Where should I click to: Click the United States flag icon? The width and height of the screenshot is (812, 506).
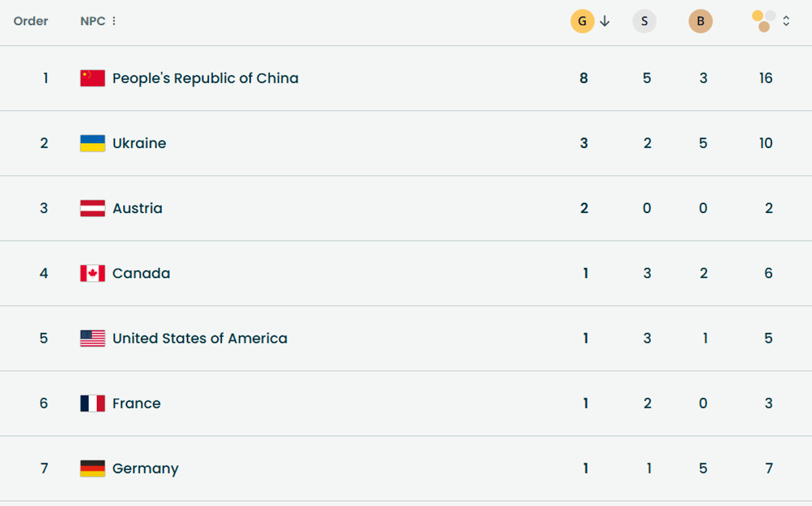[93, 338]
